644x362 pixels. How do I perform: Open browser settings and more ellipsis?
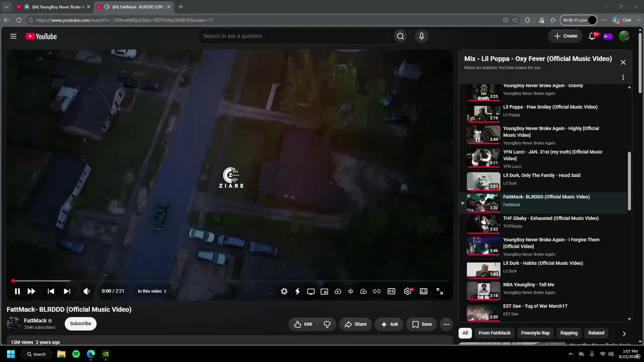tap(604, 20)
